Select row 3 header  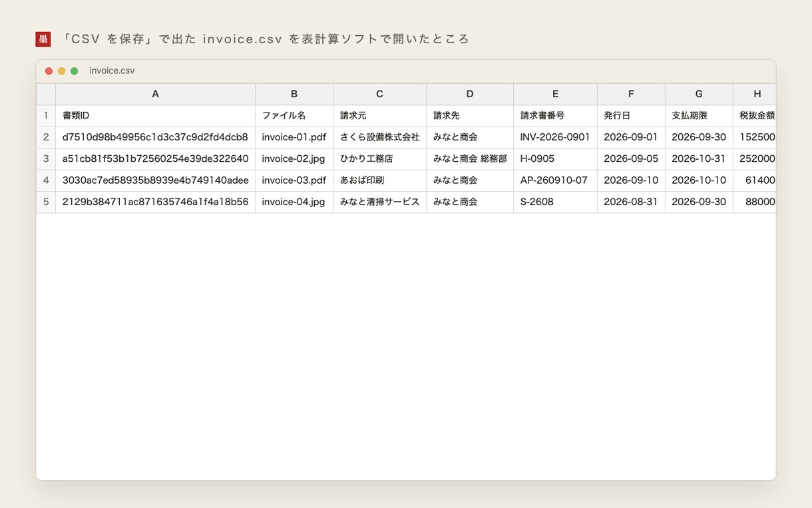coord(46,159)
